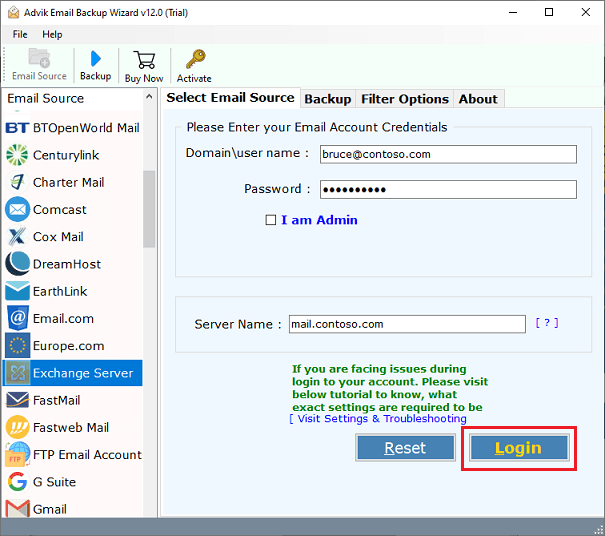Choose Centurylink text in source list

(x=66, y=155)
